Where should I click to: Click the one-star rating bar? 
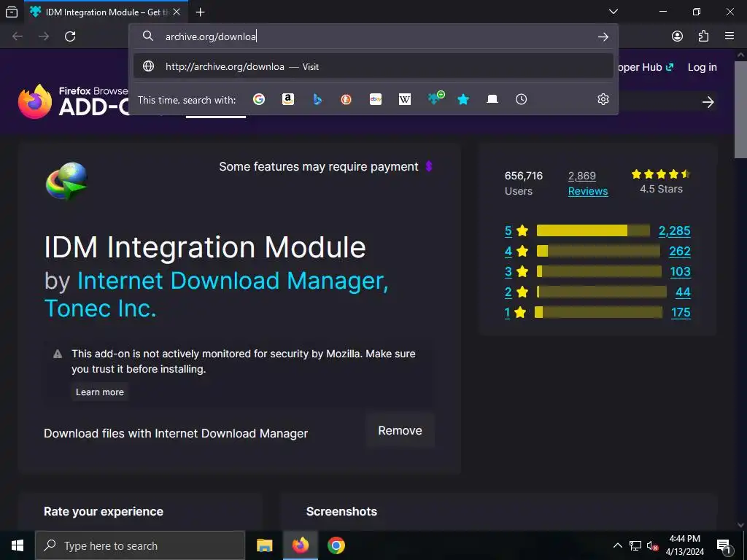[600, 312]
